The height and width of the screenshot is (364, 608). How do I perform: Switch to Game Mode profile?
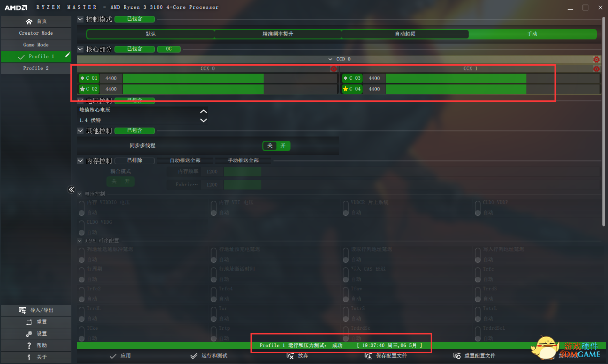pos(36,45)
